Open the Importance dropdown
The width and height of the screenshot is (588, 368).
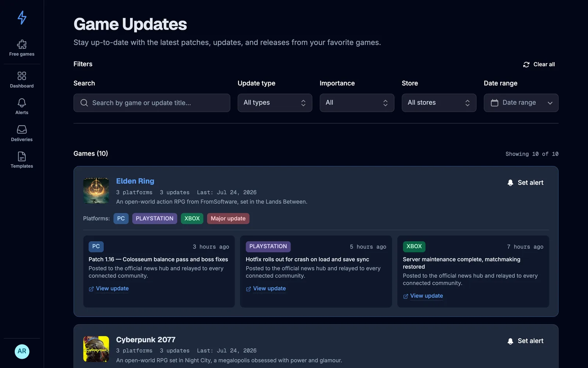pos(357,103)
